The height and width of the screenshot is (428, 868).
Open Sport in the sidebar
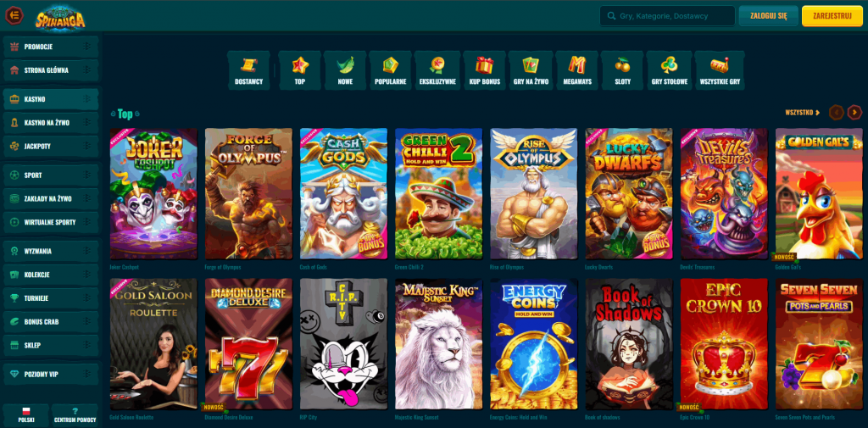pos(50,175)
